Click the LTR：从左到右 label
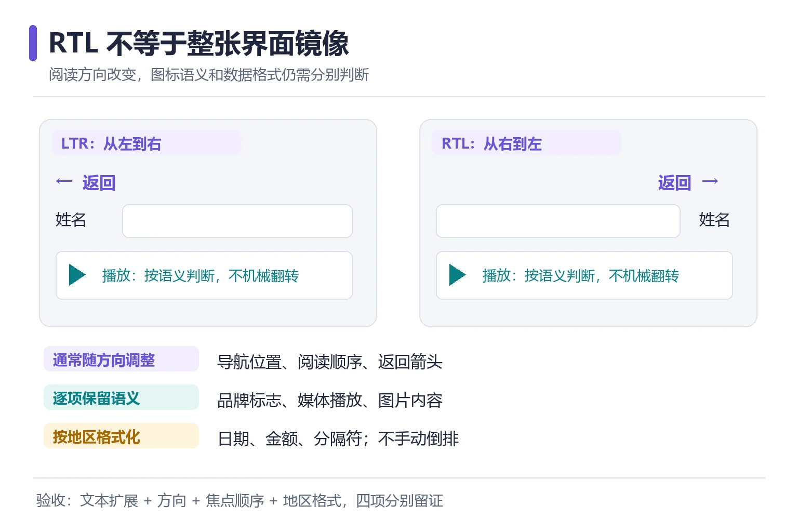The height and width of the screenshot is (532, 798). [111, 143]
